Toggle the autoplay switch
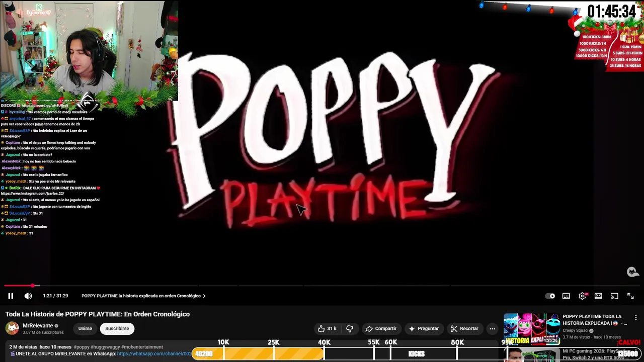The height and width of the screenshot is (362, 644). (x=550, y=296)
